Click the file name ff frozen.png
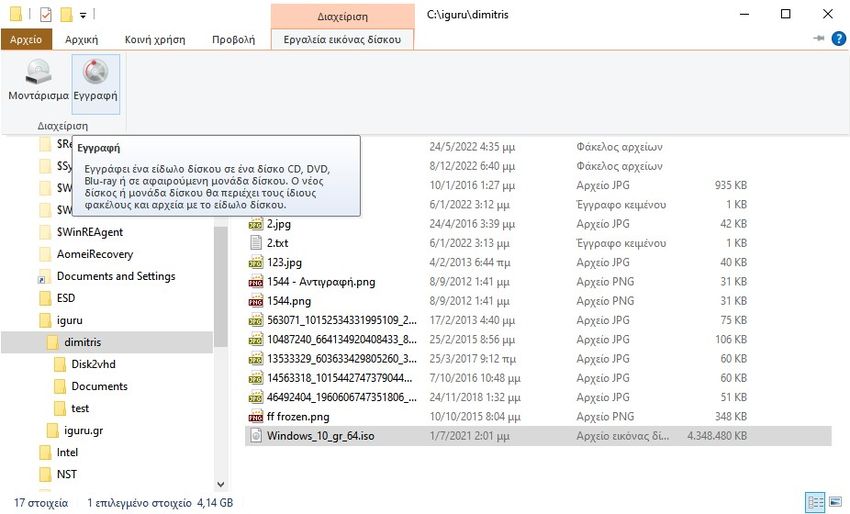850x514 pixels. [298, 417]
